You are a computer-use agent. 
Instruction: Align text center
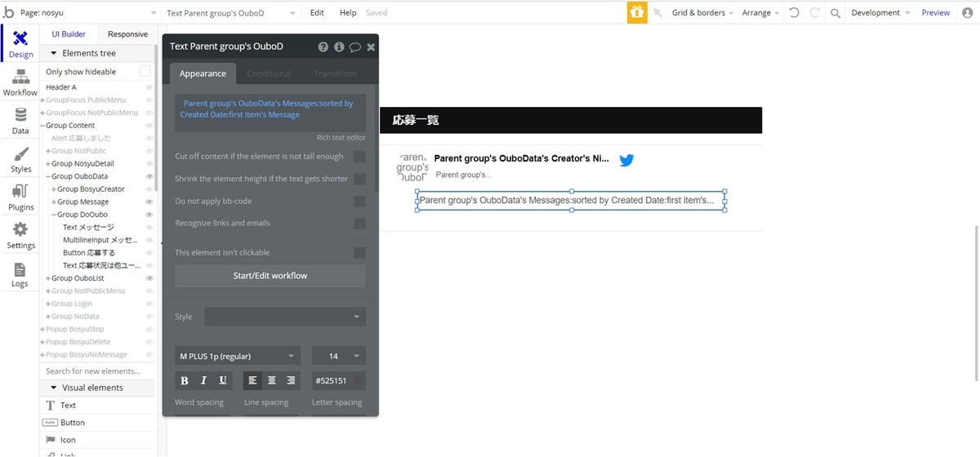coord(272,380)
